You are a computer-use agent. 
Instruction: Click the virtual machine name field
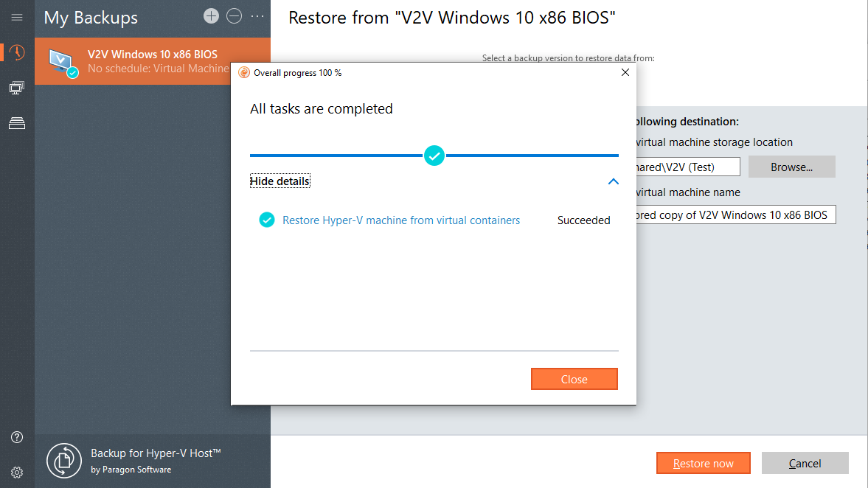pos(734,215)
